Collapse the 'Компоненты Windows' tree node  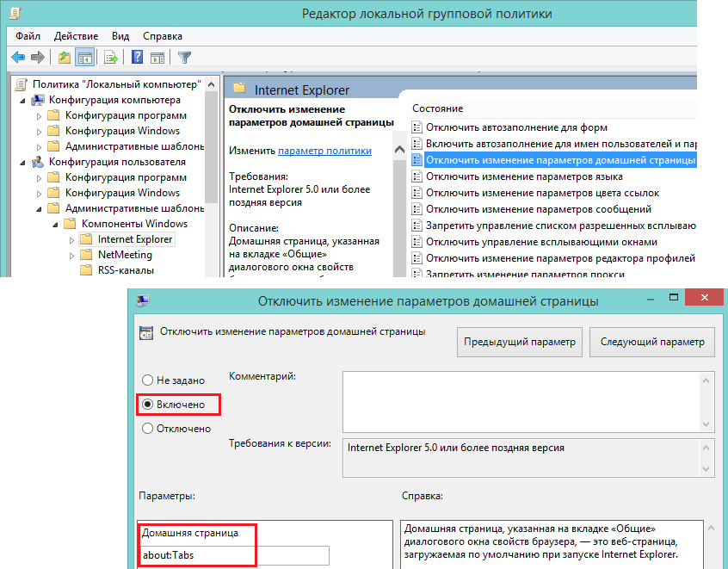[56, 225]
